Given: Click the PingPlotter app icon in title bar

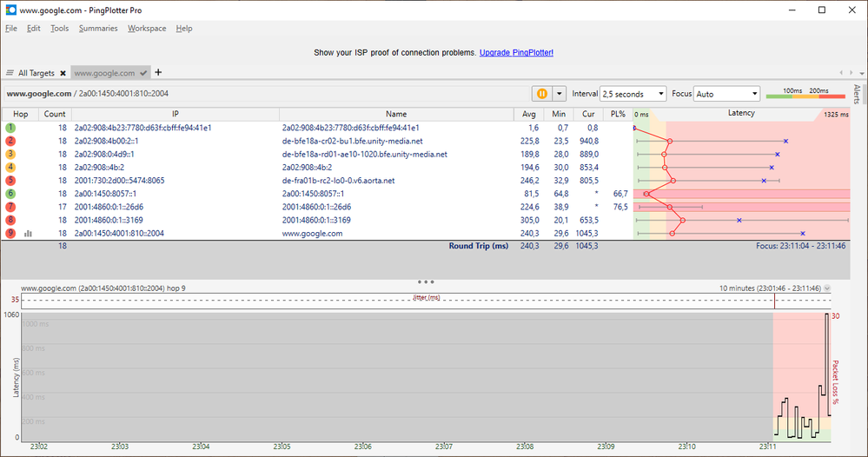Looking at the screenshot, I should 11,10.
